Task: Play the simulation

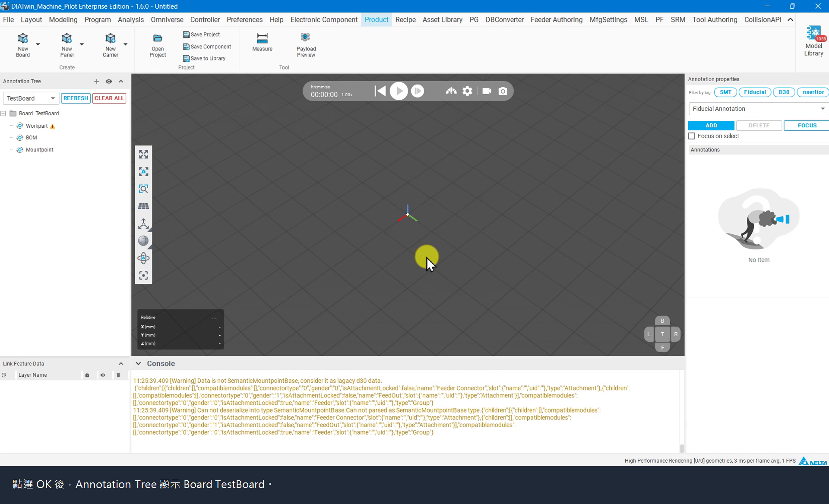Action: coord(399,91)
